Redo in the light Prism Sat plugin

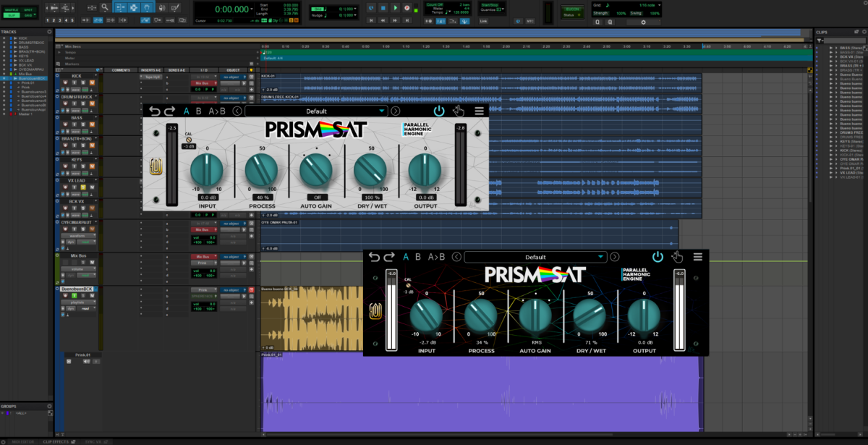pyautogui.click(x=169, y=111)
